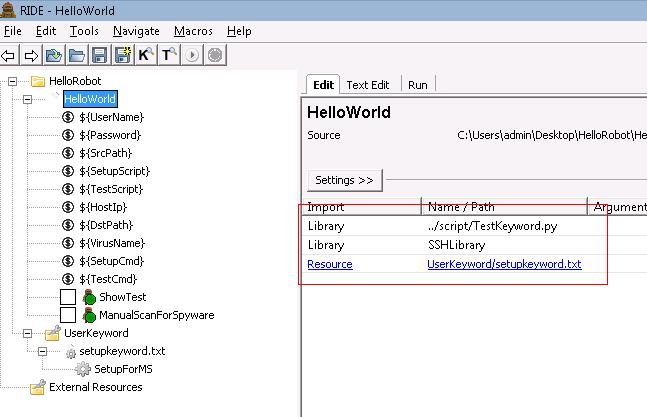This screenshot has height=417, width=647.
Task: Click the variable icon beside ${VirusName}
Action: click(68, 243)
